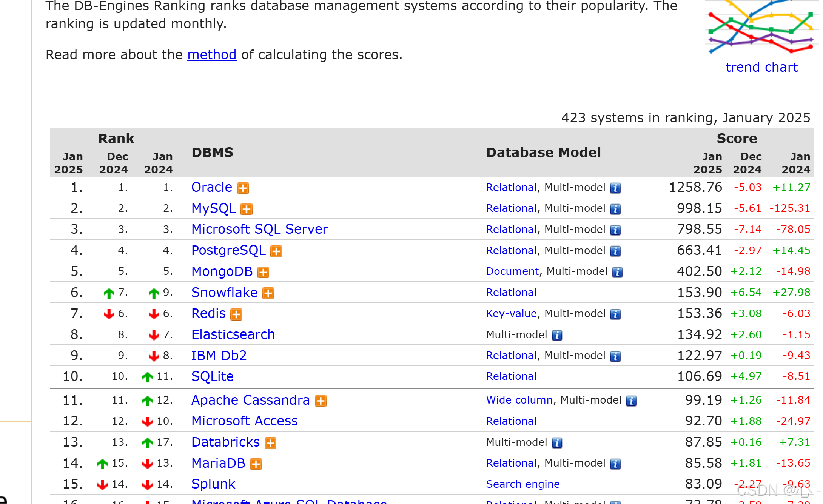Open the Microsoft Access link

[245, 421]
